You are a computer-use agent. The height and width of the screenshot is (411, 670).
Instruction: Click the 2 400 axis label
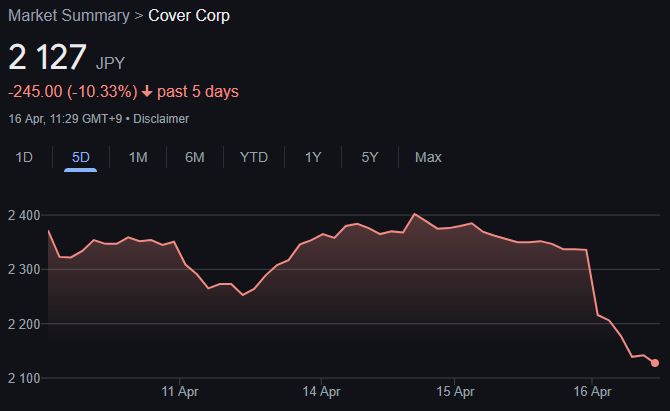click(24, 215)
